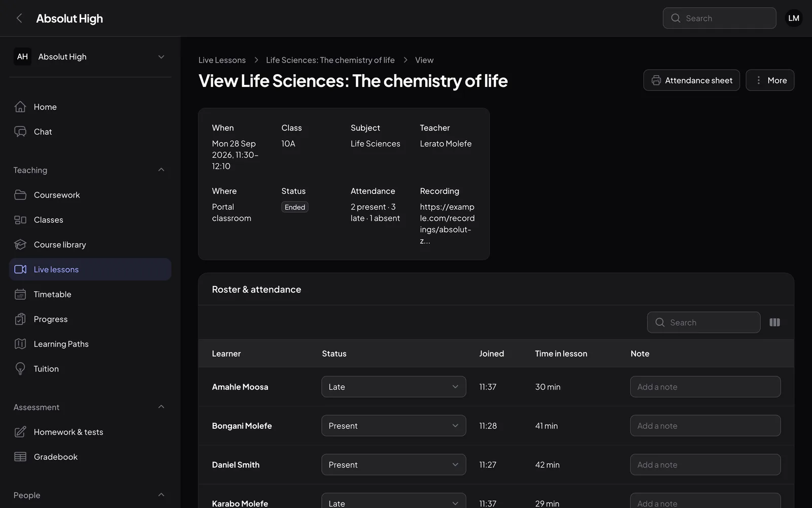Collapse the Assessment sidebar section
The image size is (812, 508).
161,407
